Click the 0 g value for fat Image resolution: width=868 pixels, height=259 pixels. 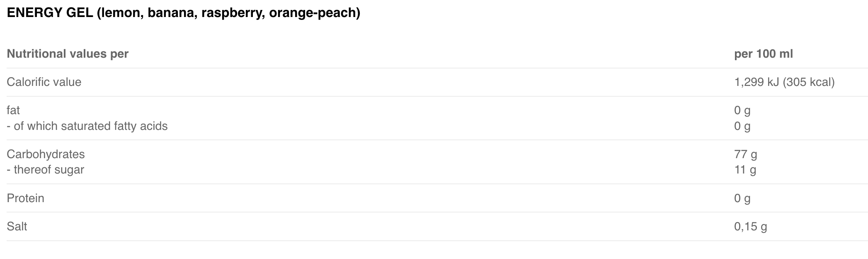(742, 110)
